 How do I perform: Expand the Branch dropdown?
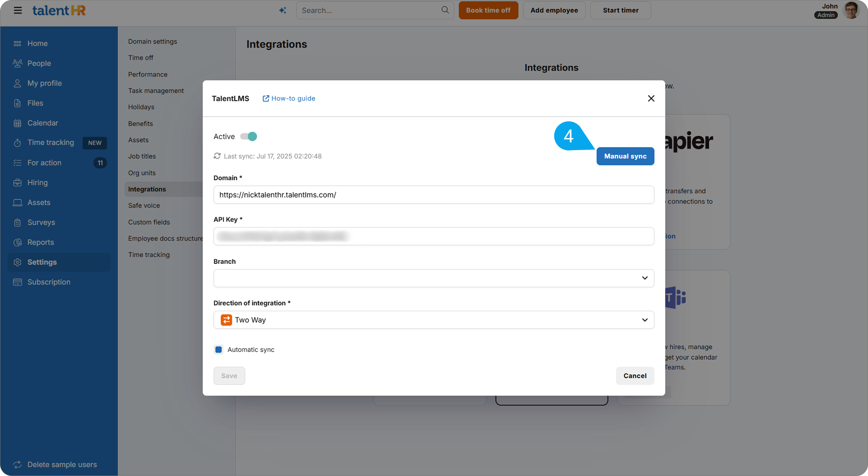(434, 278)
